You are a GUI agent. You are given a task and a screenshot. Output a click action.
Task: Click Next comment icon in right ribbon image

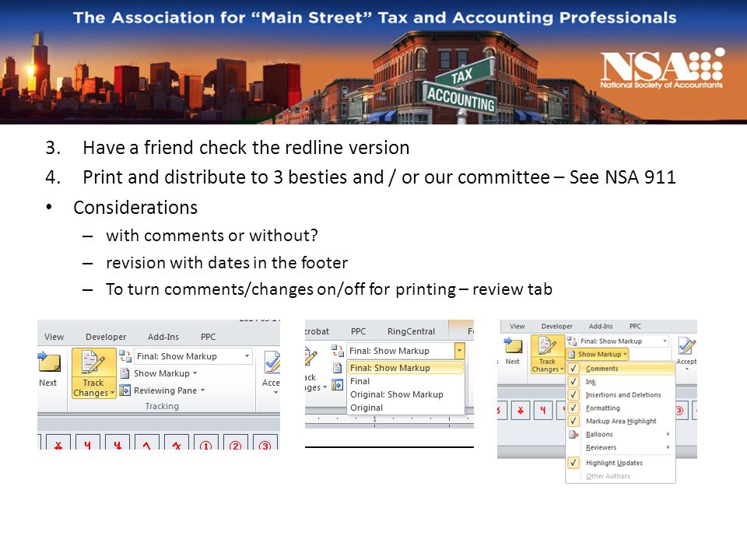pos(514,345)
